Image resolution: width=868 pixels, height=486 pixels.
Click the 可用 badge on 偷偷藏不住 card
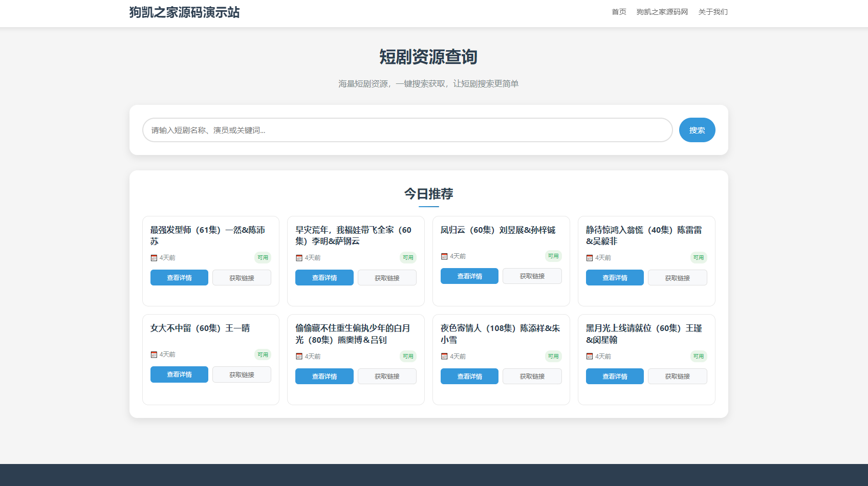point(408,357)
